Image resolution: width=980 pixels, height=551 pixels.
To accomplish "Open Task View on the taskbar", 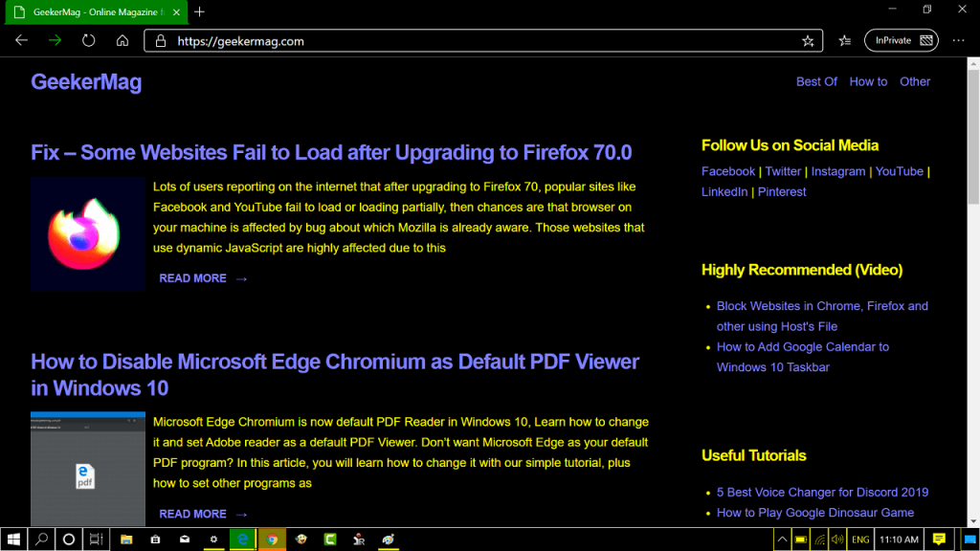I will pos(96,540).
